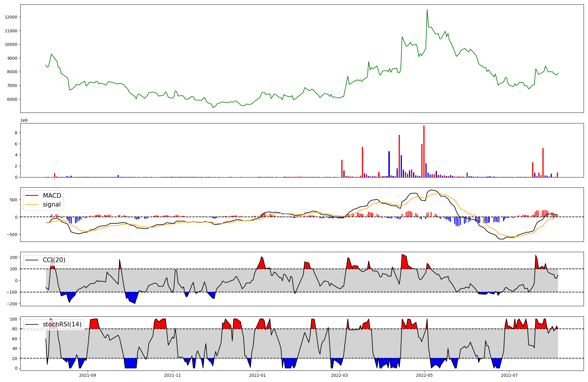Click the -200 tick on CCI axis

[13, 304]
